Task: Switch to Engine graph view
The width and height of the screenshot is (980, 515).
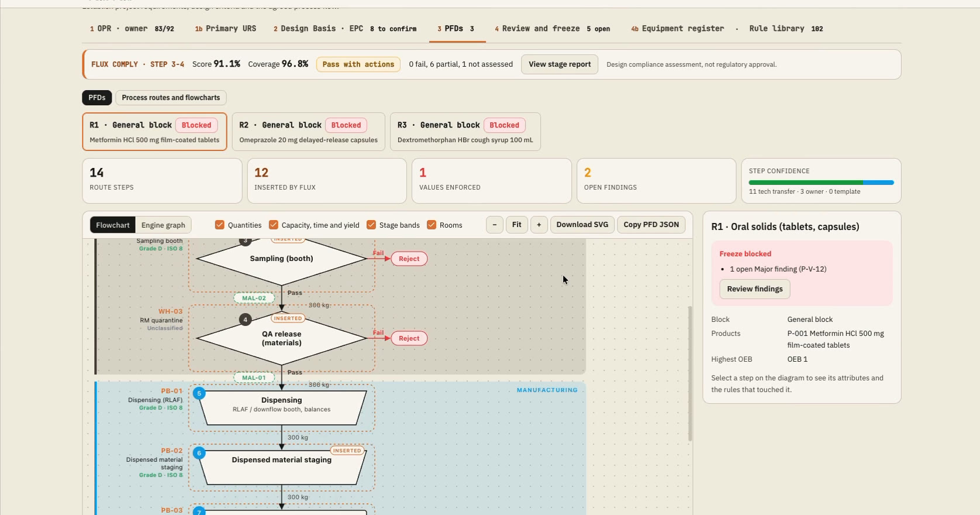Action: coord(163,225)
